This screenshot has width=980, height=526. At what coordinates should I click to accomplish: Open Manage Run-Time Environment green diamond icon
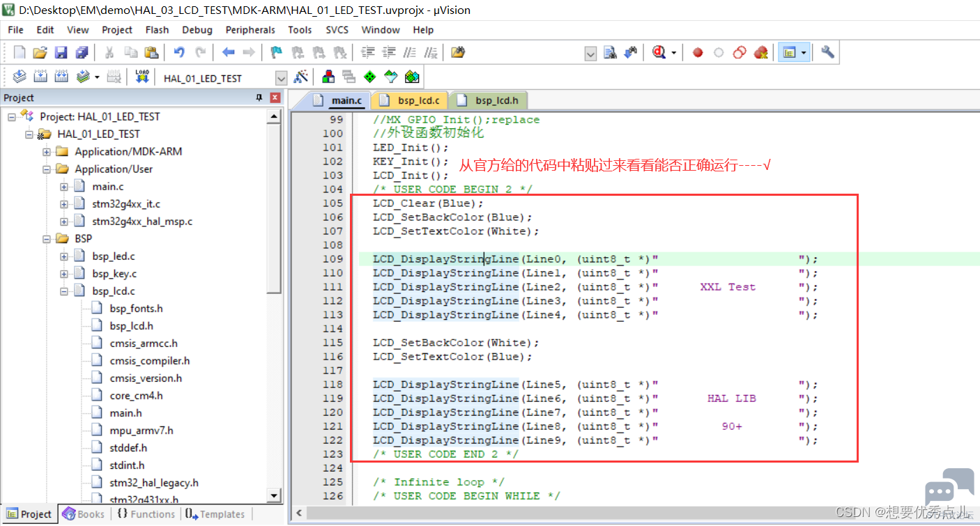tap(370, 77)
